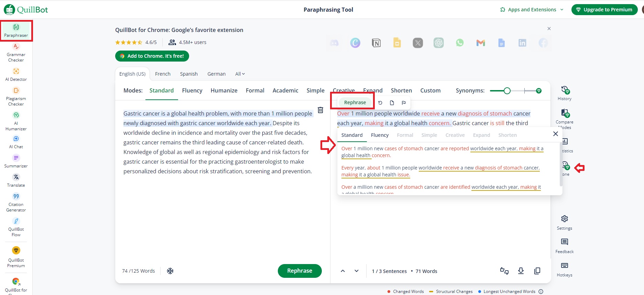Open the Paraphraser tool in sidebar

pos(16,31)
